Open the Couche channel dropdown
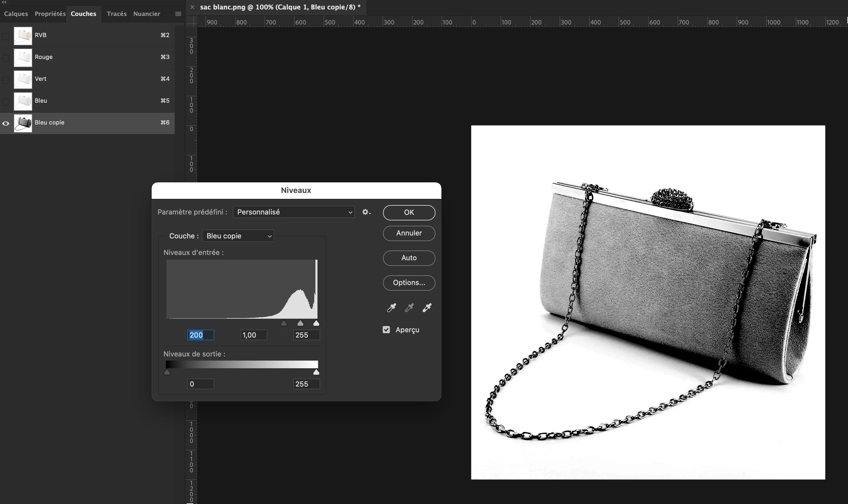Screen dimensions: 848x504 coord(238,236)
